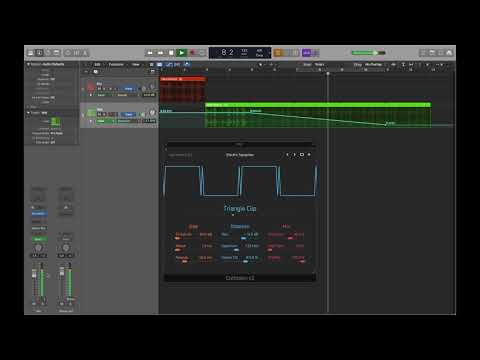Image resolution: width=480 pixels, height=360 pixels.
Task: Solo the first (red) track
Action: point(104,89)
